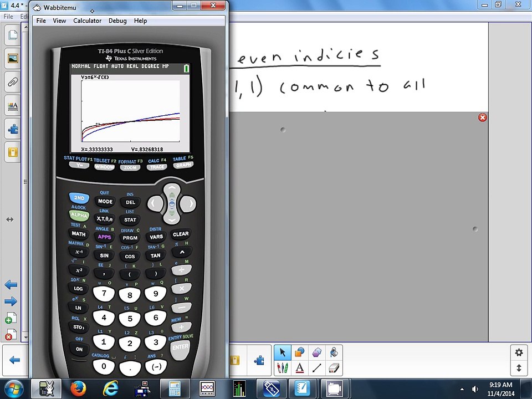Click the right arrow direction key
The height and width of the screenshot is (399, 532).
188,203
